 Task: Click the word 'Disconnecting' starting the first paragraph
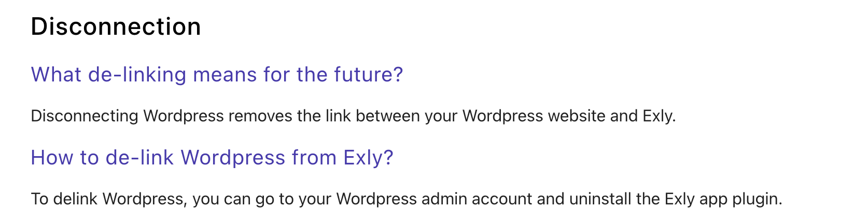[x=85, y=116]
